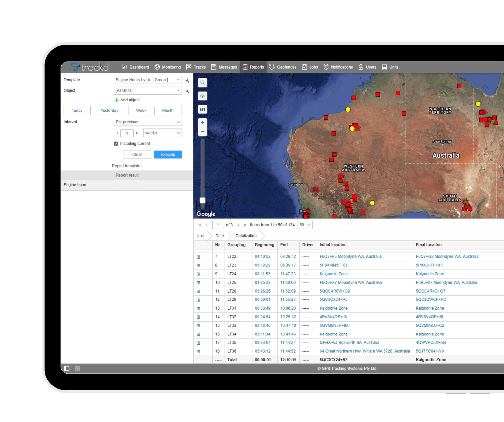Zoom in with the map plus button
This screenshot has height=422, width=504.
pos(202,123)
